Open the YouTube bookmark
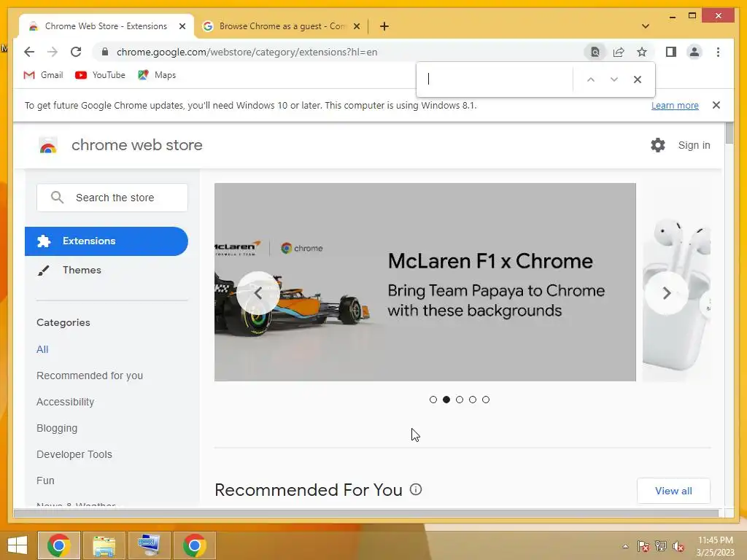The image size is (747, 560). [x=100, y=75]
